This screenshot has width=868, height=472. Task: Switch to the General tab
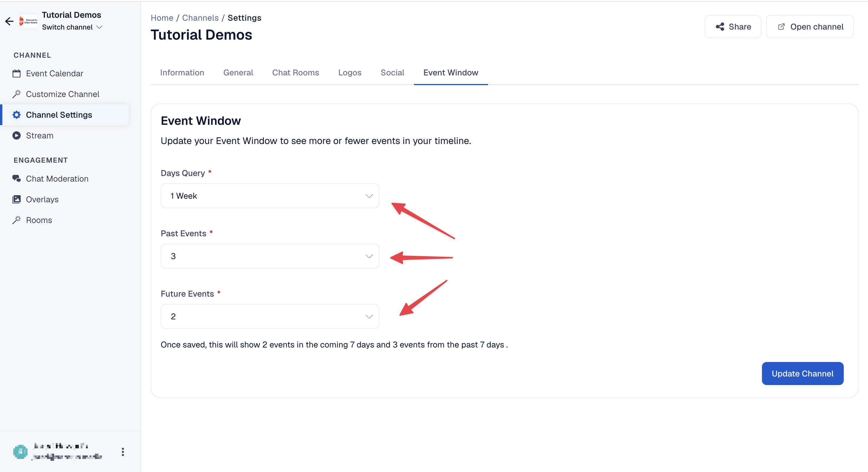pos(238,72)
